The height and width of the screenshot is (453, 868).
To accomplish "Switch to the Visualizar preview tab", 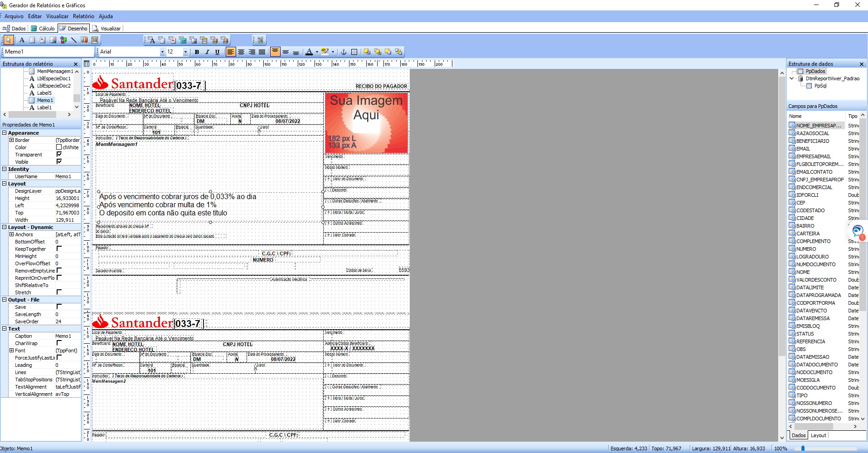I will pos(107,29).
